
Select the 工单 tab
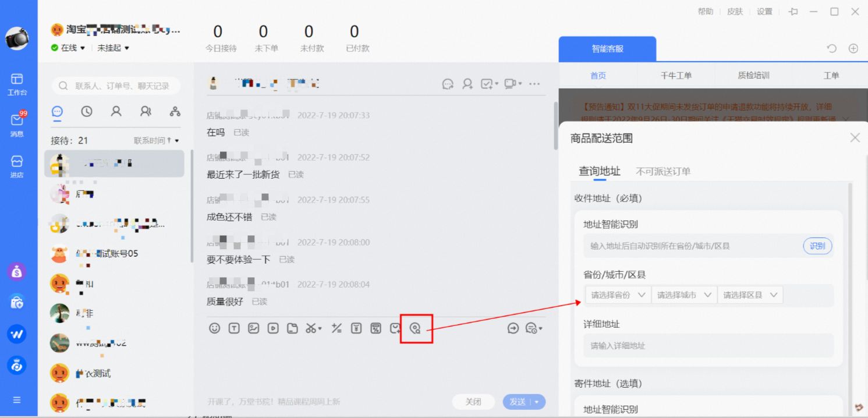point(831,76)
